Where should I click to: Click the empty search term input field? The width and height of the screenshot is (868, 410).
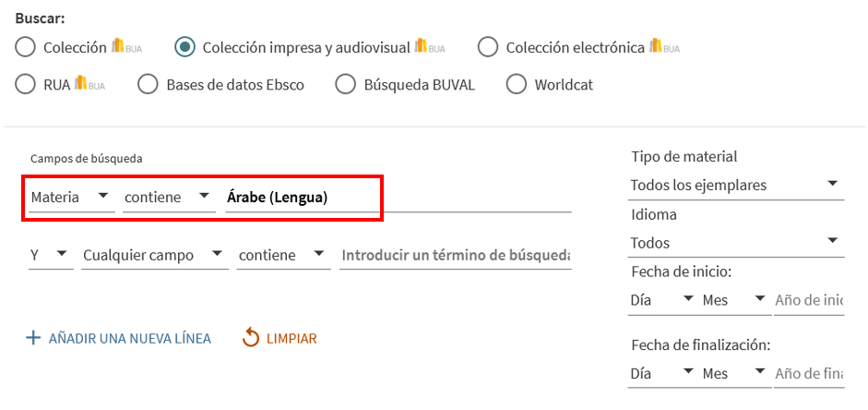(455, 254)
